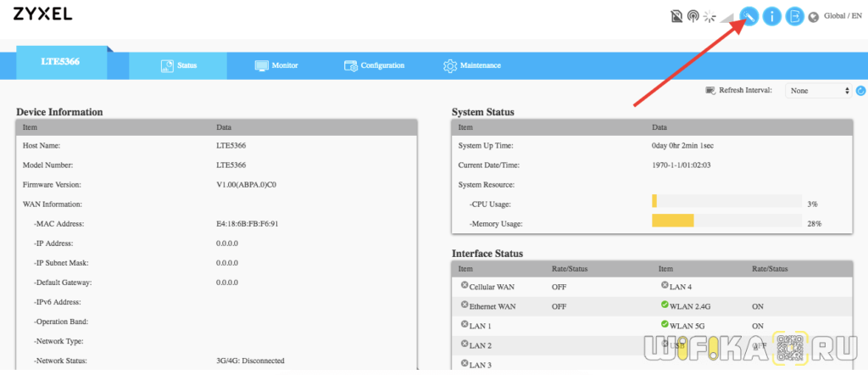Click the loading spinner status icon

(x=710, y=16)
